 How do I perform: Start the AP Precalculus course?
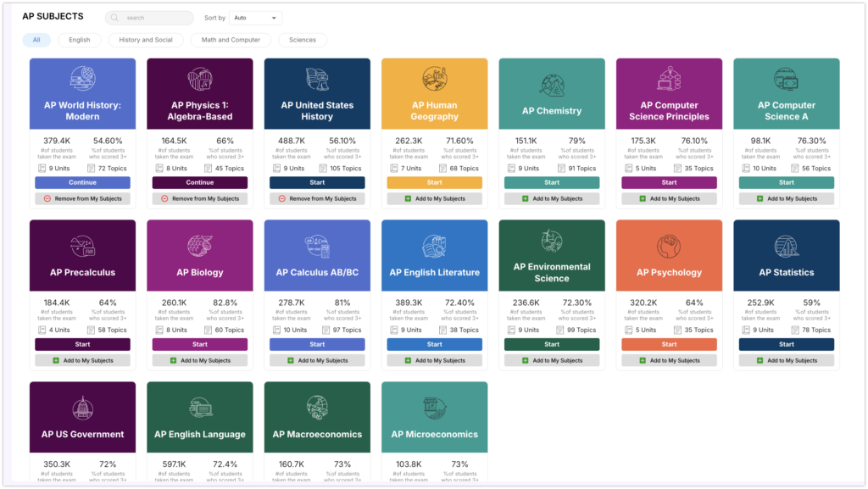coord(82,345)
